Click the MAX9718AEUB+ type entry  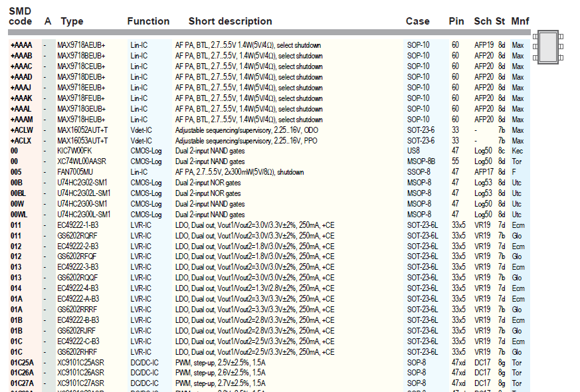pos(81,45)
